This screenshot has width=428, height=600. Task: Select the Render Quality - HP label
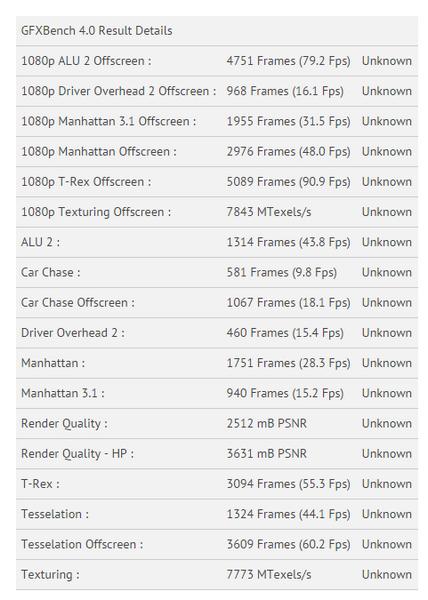pos(77,454)
